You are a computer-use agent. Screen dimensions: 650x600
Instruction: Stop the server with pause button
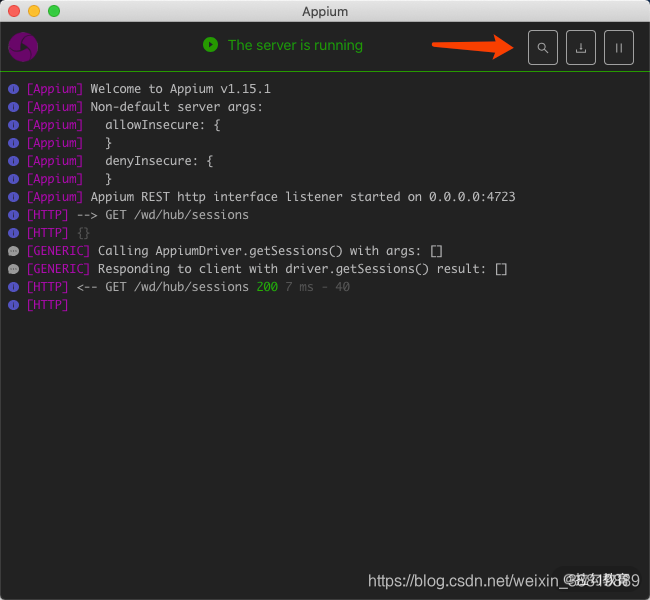[618, 47]
